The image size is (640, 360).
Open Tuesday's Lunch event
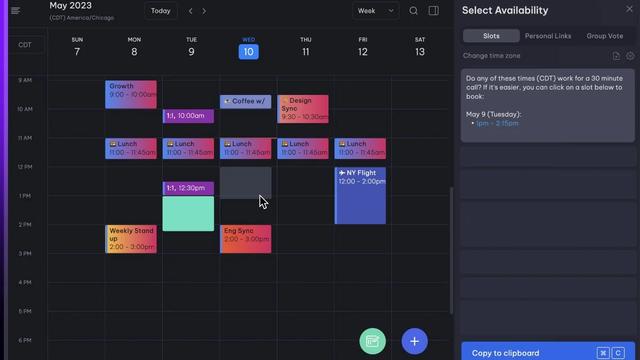(x=188, y=149)
